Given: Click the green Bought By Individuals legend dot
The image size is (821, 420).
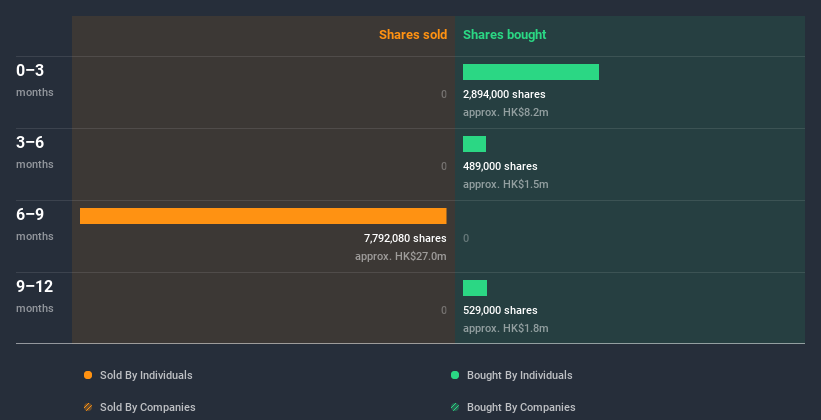Looking at the screenshot, I should coord(455,375).
